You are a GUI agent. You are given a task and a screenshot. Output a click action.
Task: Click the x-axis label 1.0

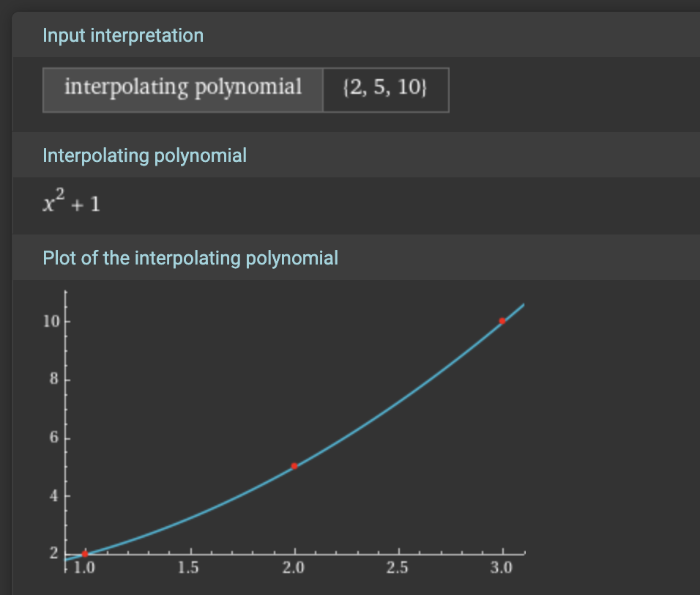[x=86, y=569]
